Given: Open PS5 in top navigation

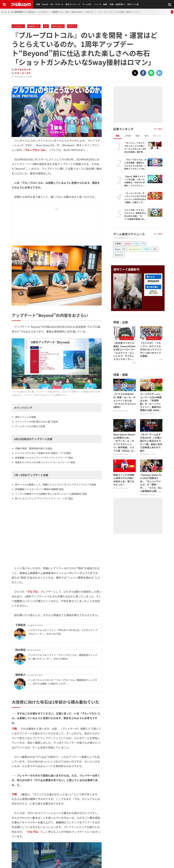Looking at the screenshot, I should [x=52, y=4].
